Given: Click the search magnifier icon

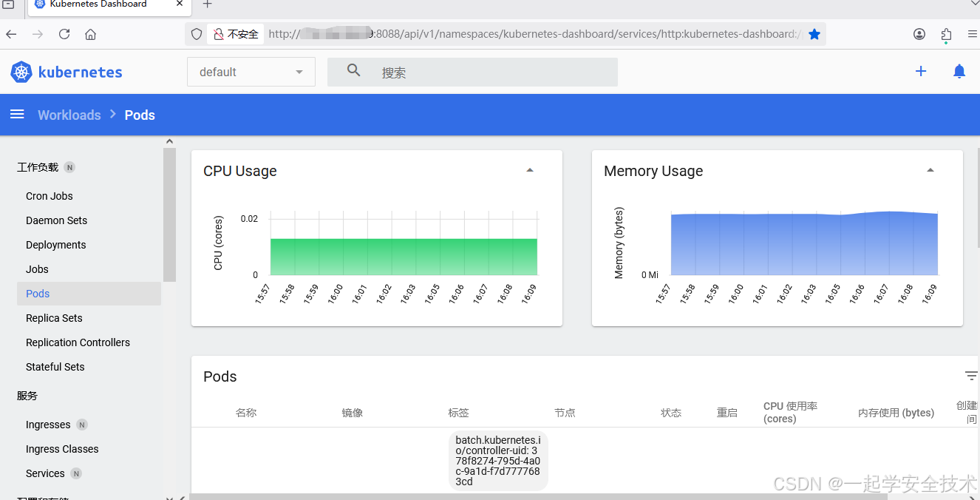Looking at the screenshot, I should click(x=354, y=70).
